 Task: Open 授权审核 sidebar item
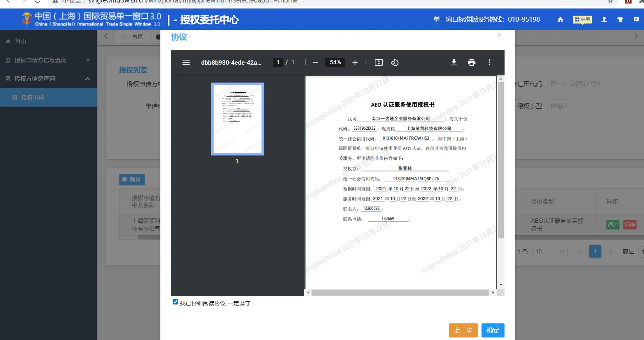coord(48,97)
